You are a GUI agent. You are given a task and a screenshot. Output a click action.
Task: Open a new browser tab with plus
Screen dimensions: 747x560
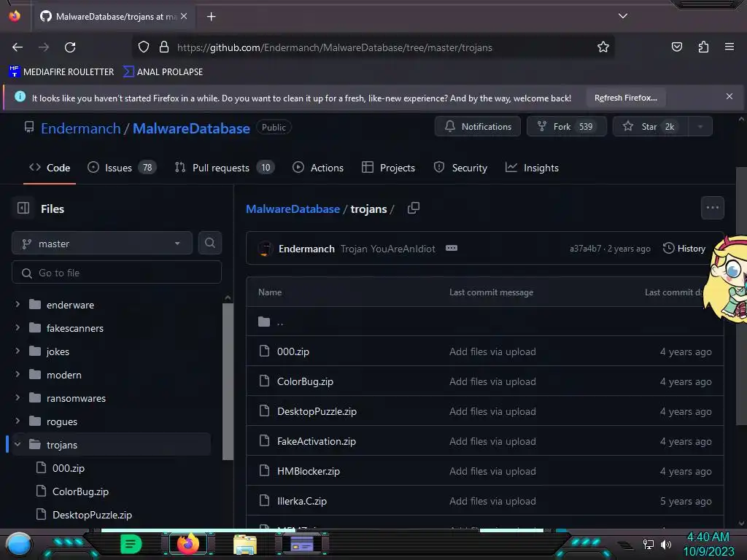[211, 17]
